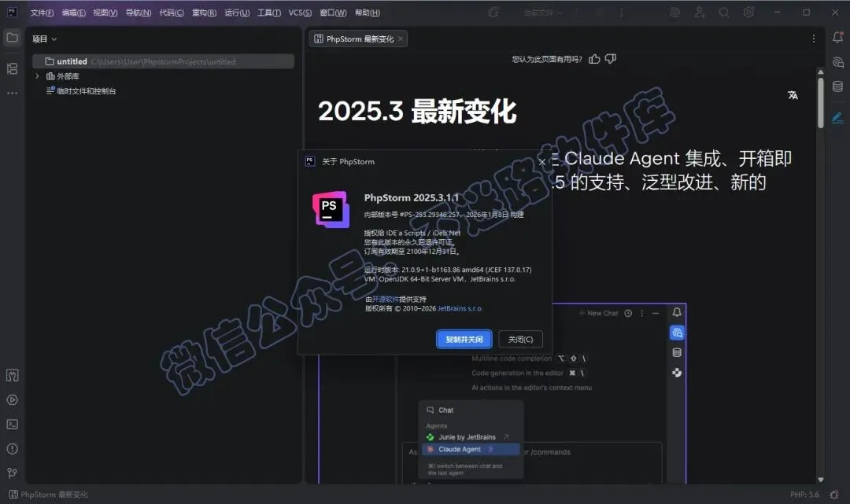
Task: Open the 代码(C) menu
Action: [x=172, y=13]
